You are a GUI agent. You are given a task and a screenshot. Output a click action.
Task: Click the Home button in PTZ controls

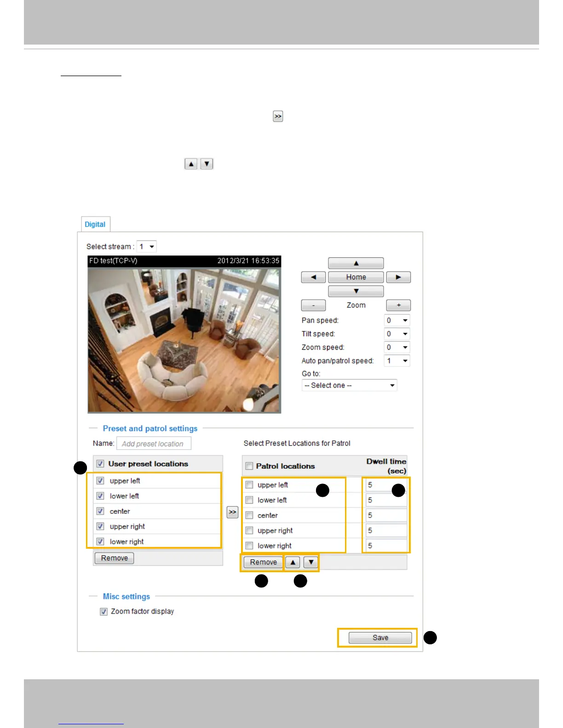(356, 277)
